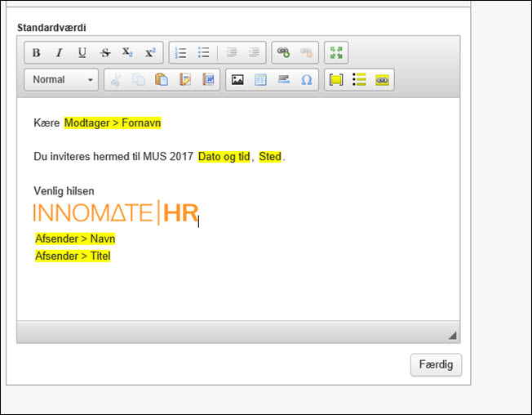Apply strikethrough to text
Image resolution: width=532 pixels, height=415 pixels.
pos(104,53)
